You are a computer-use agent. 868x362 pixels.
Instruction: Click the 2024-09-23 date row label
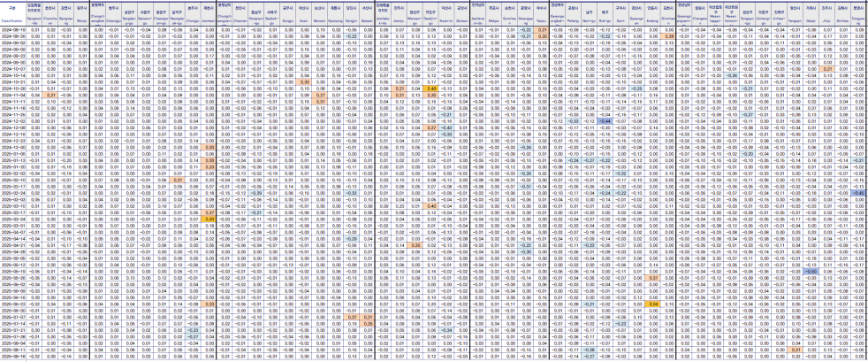(13, 56)
